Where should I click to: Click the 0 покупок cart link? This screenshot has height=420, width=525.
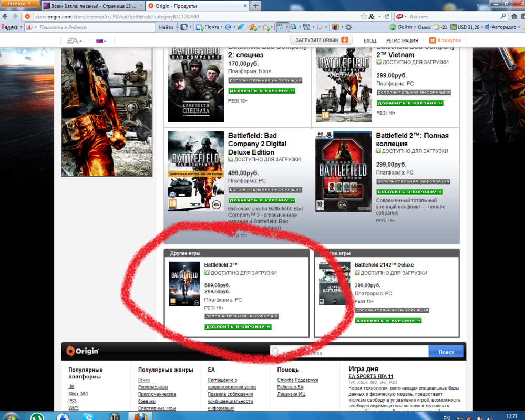point(449,40)
